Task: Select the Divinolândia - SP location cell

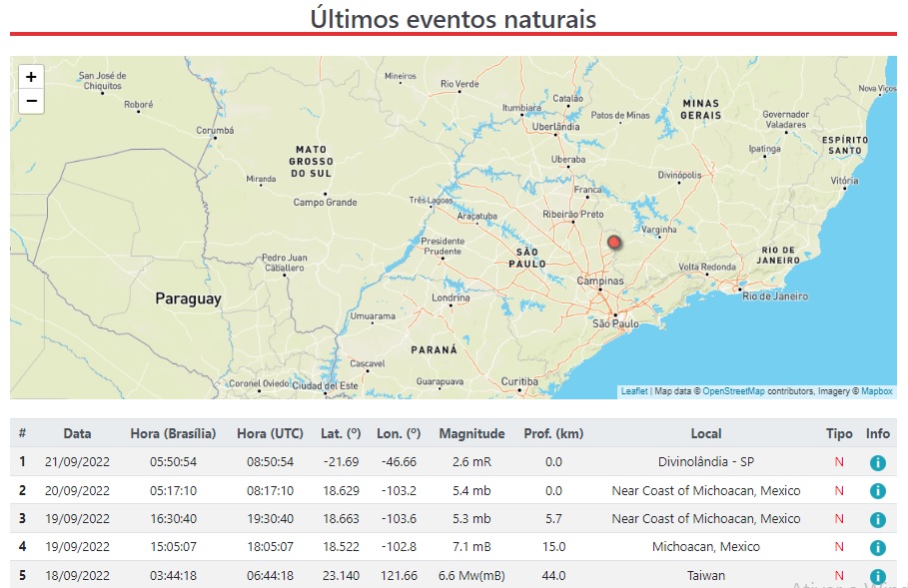Action: point(705,462)
